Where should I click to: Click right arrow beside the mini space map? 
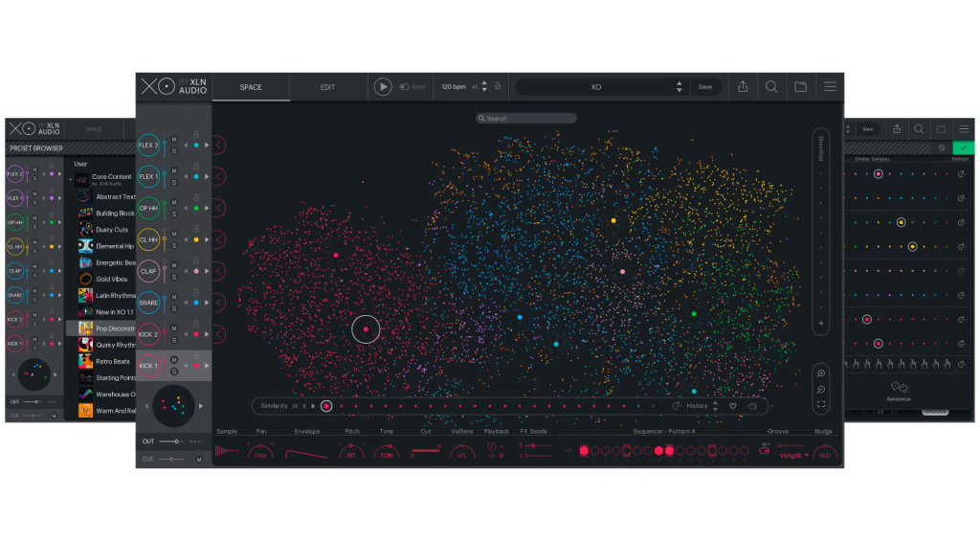click(201, 406)
